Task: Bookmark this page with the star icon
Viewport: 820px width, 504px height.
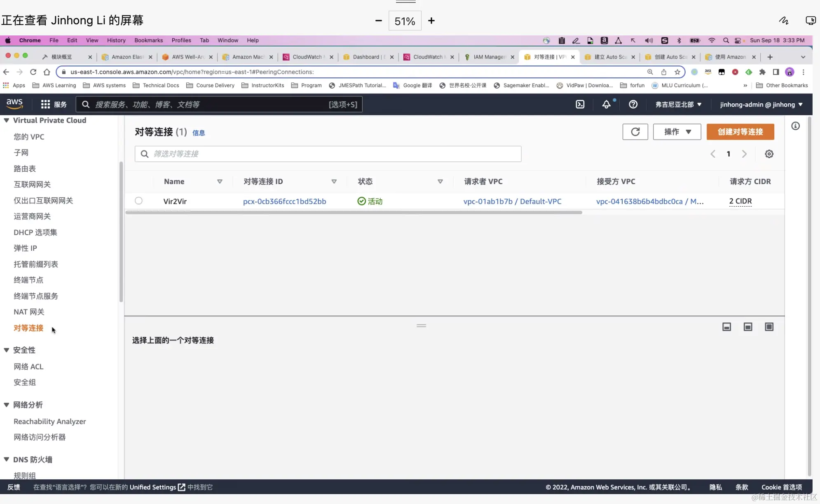Action: (x=677, y=72)
